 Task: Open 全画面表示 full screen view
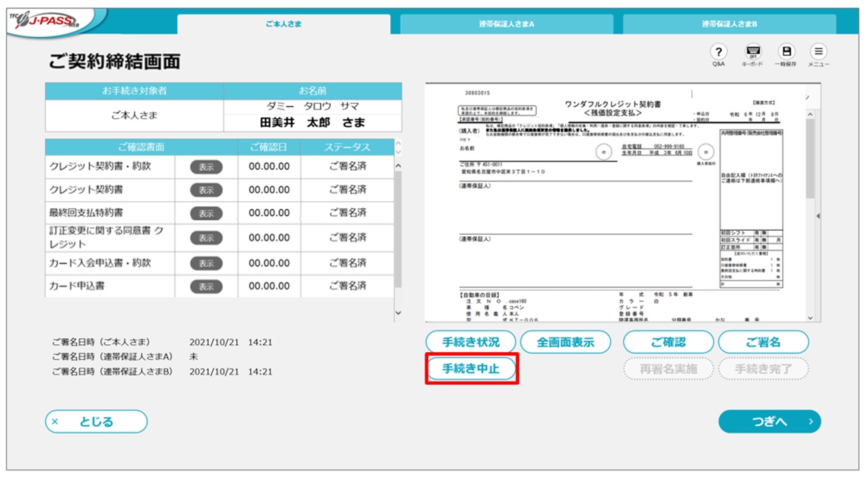565,343
